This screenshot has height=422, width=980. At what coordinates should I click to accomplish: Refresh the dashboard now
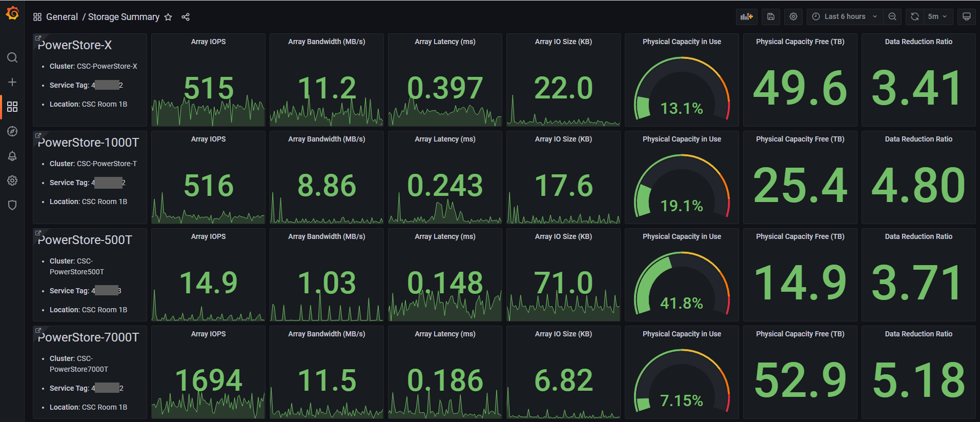click(915, 16)
